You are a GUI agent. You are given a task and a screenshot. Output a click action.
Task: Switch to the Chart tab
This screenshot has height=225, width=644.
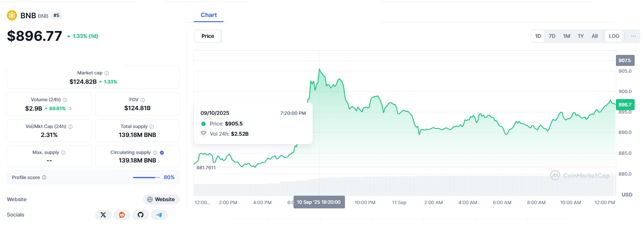[209, 15]
